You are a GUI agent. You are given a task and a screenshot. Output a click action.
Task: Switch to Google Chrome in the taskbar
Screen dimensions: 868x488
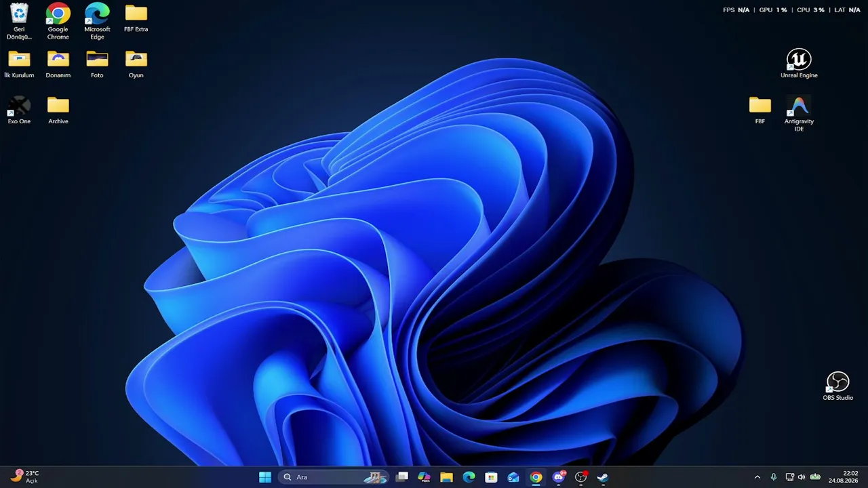(536, 477)
